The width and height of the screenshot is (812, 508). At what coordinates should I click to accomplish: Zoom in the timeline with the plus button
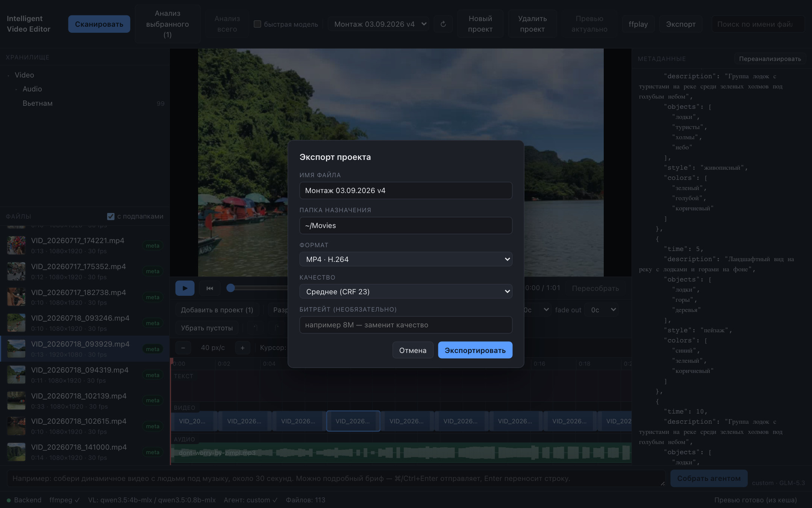coord(242,348)
